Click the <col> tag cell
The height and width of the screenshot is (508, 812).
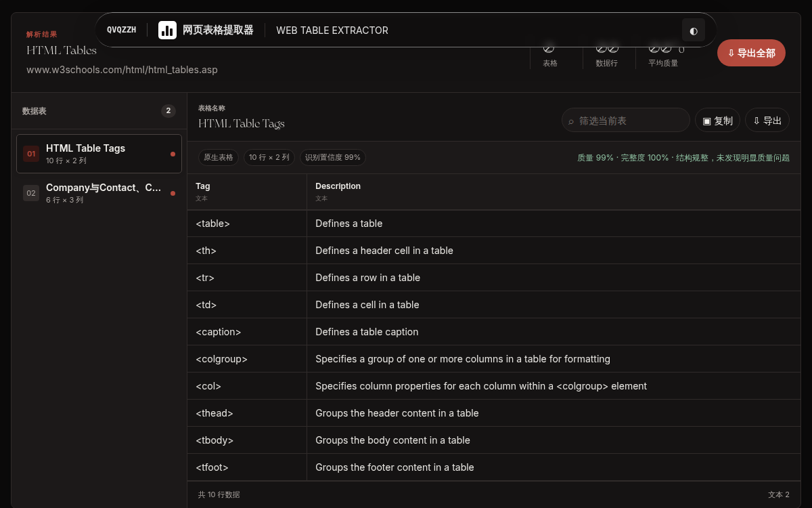[x=247, y=386]
